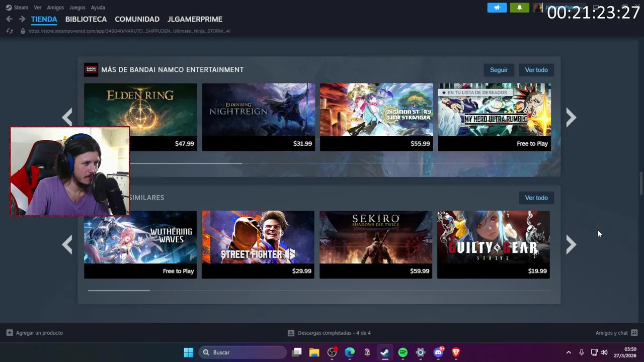Open Microsoft Edge from the taskbar
This screenshot has width=644, height=362.
tap(350, 352)
